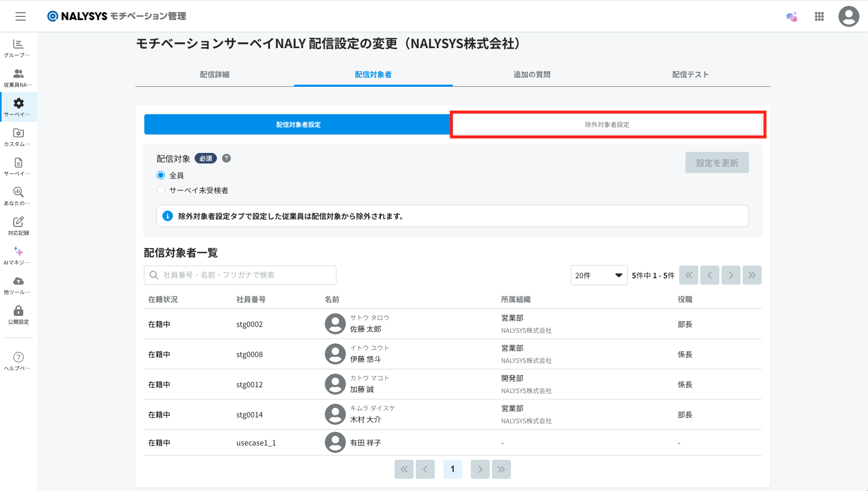Image resolution: width=868 pixels, height=491 pixels.
Task: Go to next page in top pager
Action: (x=731, y=275)
